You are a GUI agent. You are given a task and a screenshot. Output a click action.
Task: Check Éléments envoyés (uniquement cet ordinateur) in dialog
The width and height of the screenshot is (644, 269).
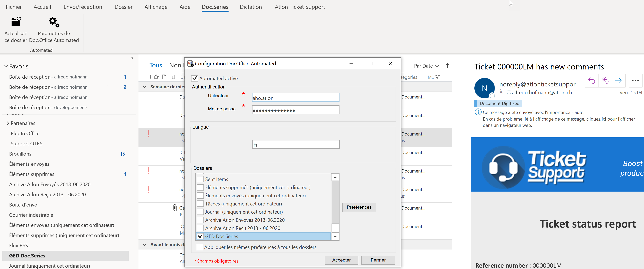pos(200,196)
